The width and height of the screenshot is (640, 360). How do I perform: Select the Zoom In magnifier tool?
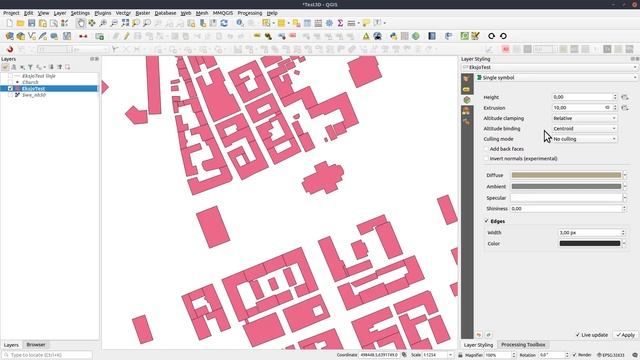[x=103, y=23]
